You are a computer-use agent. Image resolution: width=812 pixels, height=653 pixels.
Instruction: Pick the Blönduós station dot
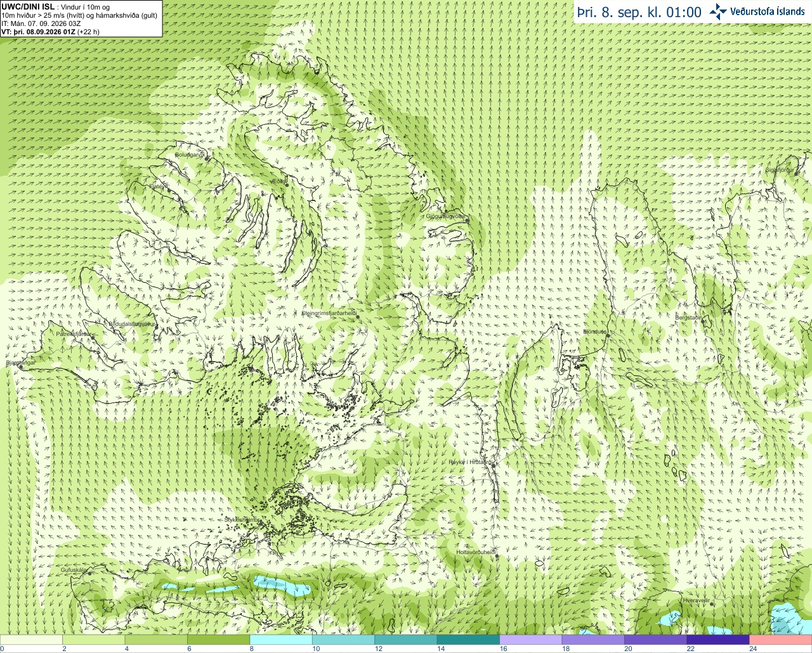pyautogui.click(x=607, y=336)
